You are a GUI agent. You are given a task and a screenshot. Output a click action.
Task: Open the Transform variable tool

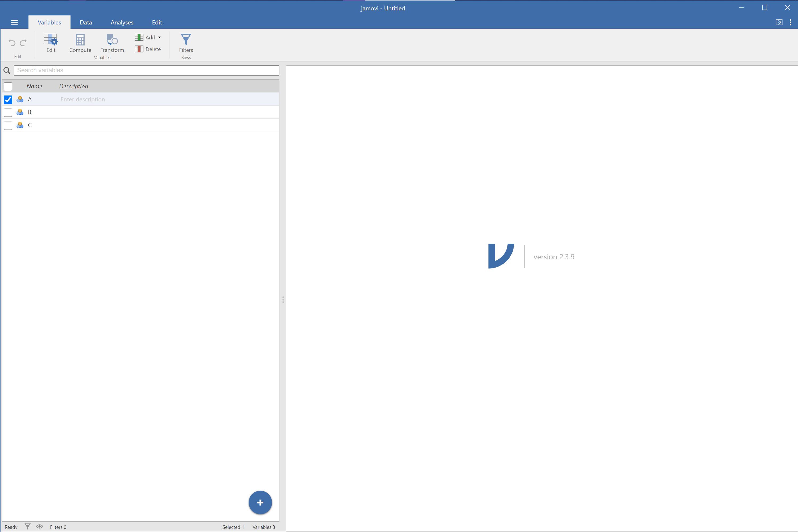112,43
